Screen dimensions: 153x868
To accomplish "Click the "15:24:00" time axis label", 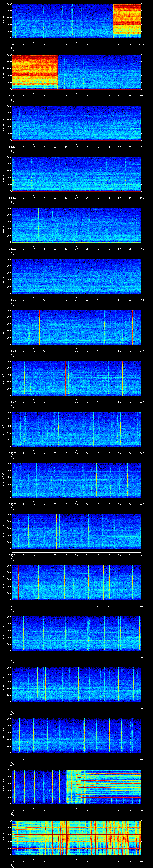I will click(12, 861).
